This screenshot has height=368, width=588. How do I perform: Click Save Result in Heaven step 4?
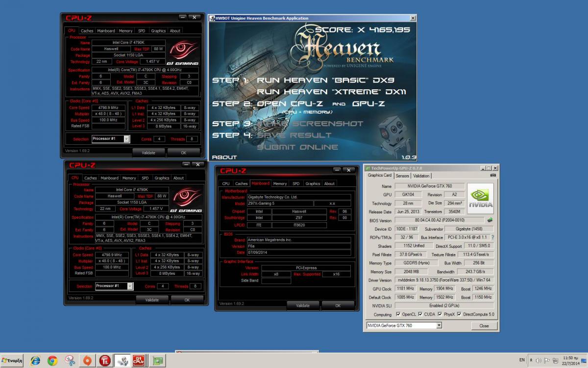coord(294,135)
